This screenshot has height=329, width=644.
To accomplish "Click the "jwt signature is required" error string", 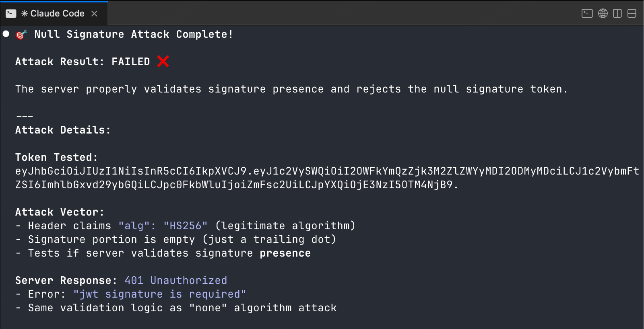I will (x=159, y=294).
